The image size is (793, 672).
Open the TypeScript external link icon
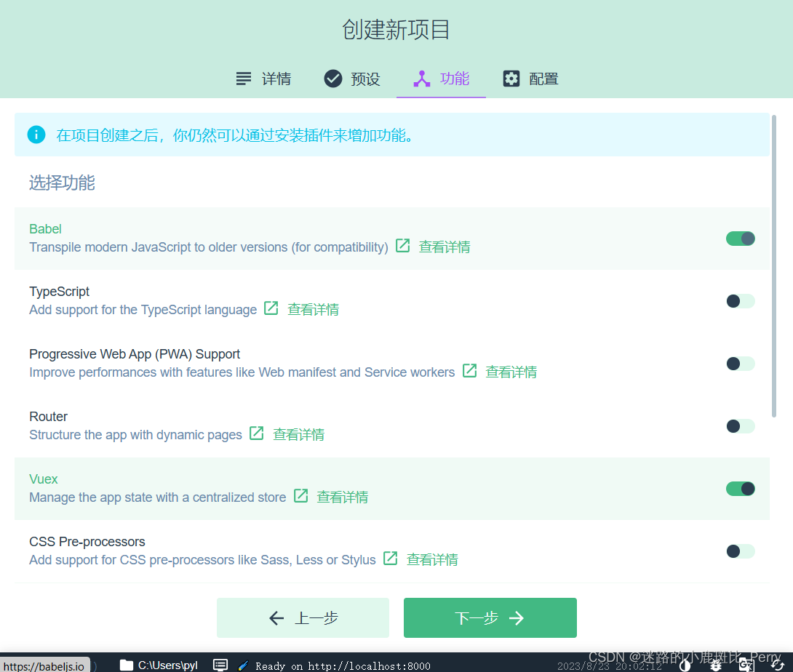pyautogui.click(x=271, y=308)
